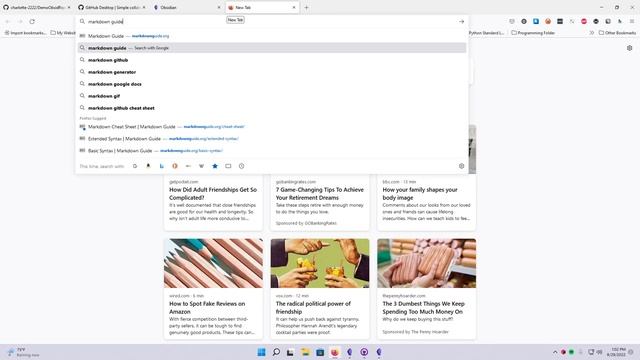The width and height of the screenshot is (640, 360).
Task: Open File Explorer from the taskbar
Action: 305,352
